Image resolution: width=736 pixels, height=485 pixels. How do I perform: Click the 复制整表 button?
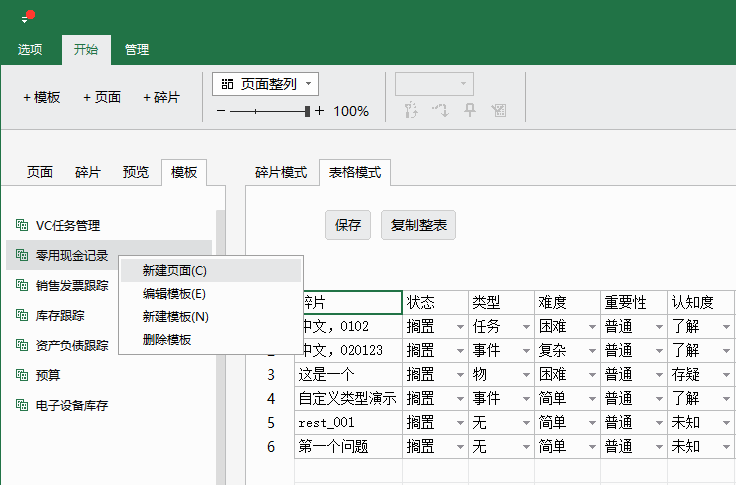418,225
